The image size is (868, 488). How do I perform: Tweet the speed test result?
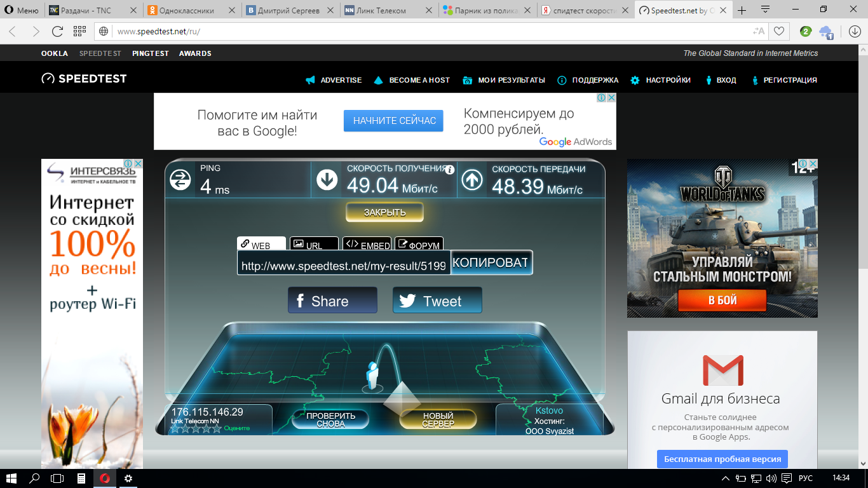[437, 301]
